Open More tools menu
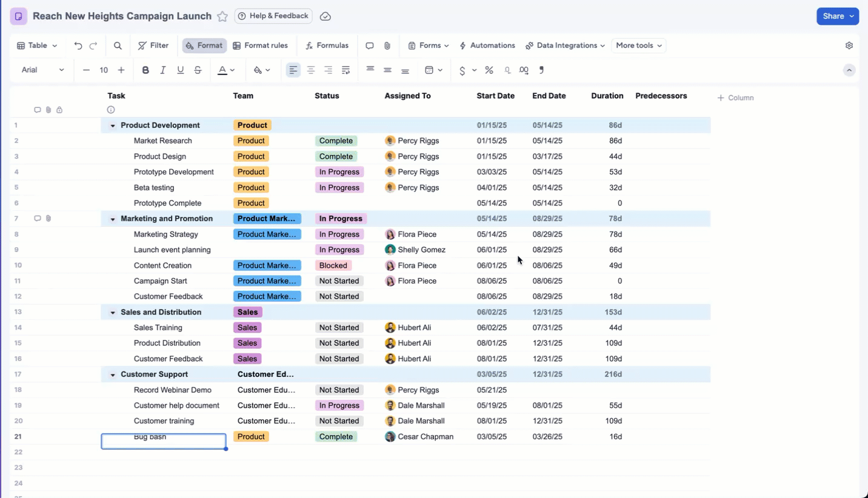 pyautogui.click(x=639, y=45)
